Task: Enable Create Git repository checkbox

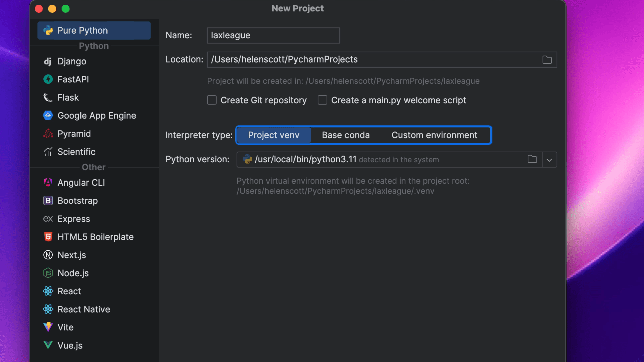Action: click(212, 100)
